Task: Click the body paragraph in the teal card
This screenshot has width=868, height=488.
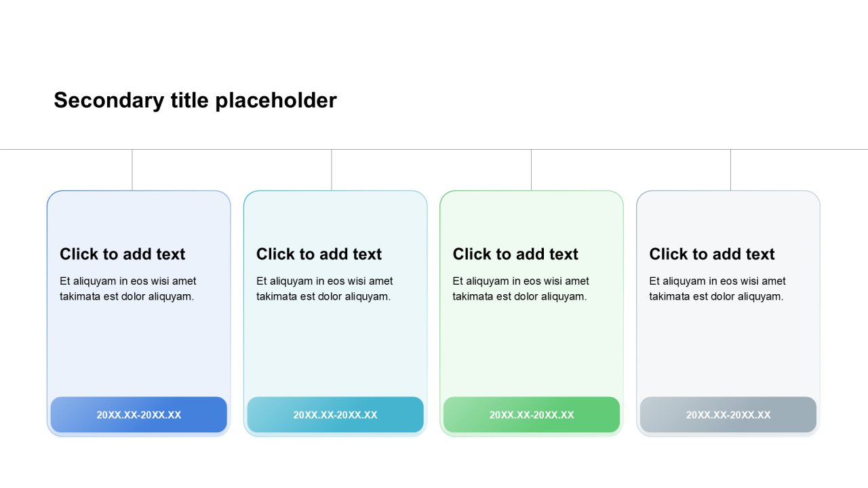Action: 325,289
